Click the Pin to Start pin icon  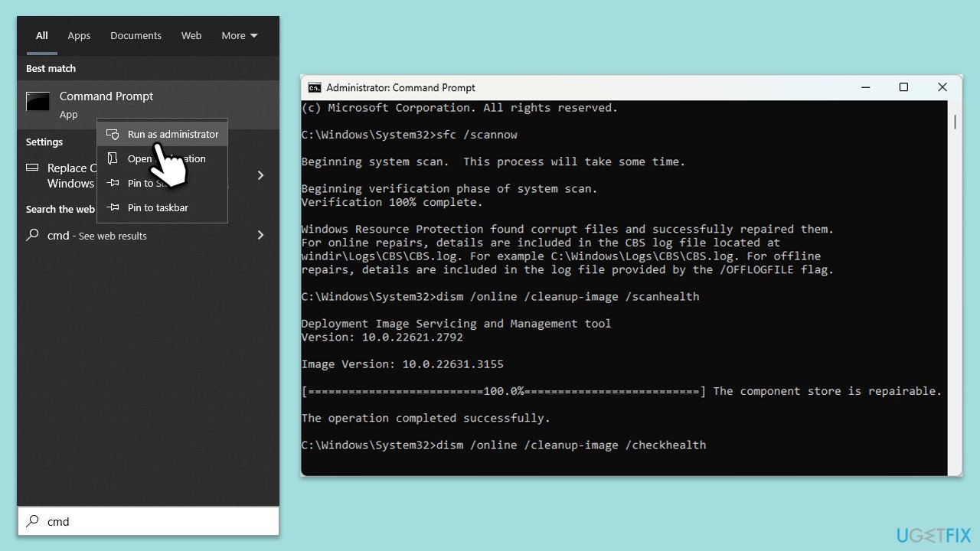pos(113,183)
